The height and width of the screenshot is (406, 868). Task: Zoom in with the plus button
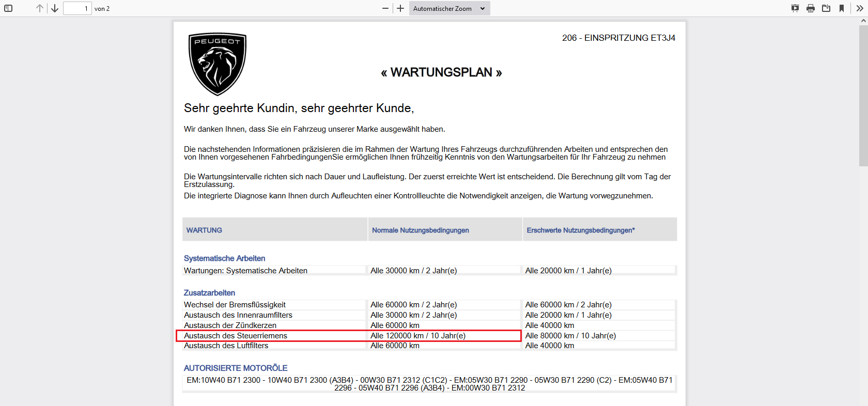pos(400,8)
